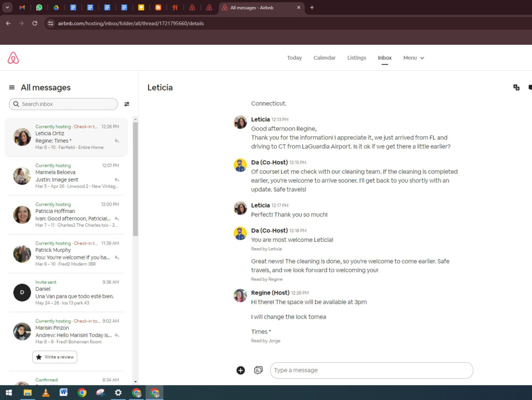Click the reply arrow on the Marisin Pinzon conversation
The width and height of the screenshot is (532, 400).
(x=117, y=335)
